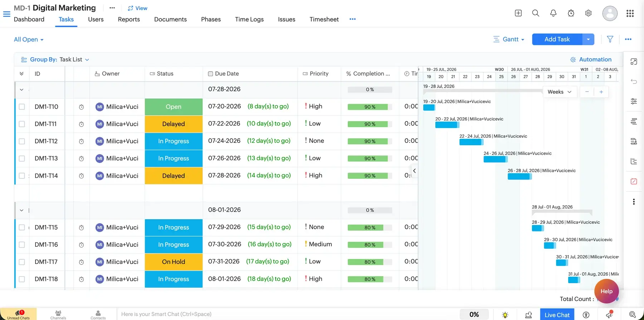Click the Gantt bar for 19 - 20 Jul
The image size is (644, 320).
point(429,108)
